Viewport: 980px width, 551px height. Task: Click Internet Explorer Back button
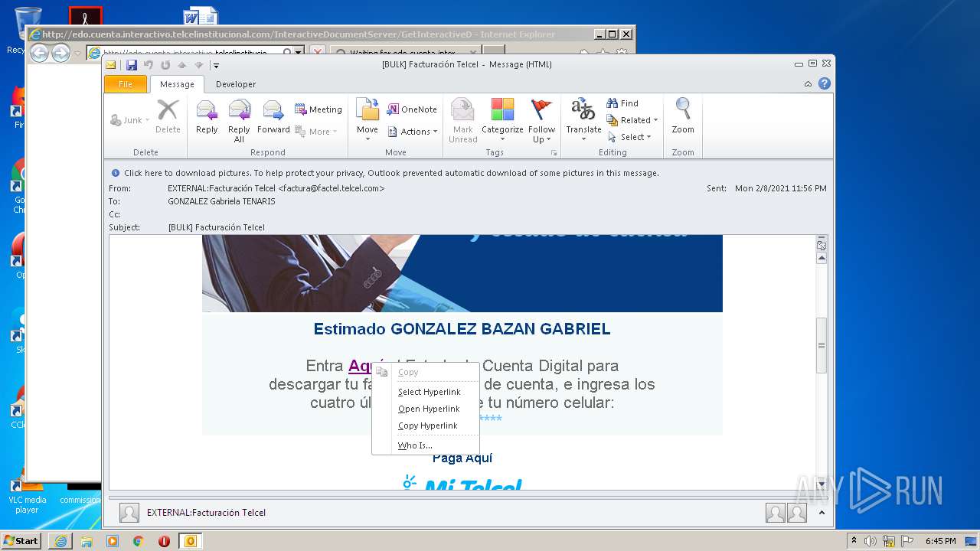(39, 53)
